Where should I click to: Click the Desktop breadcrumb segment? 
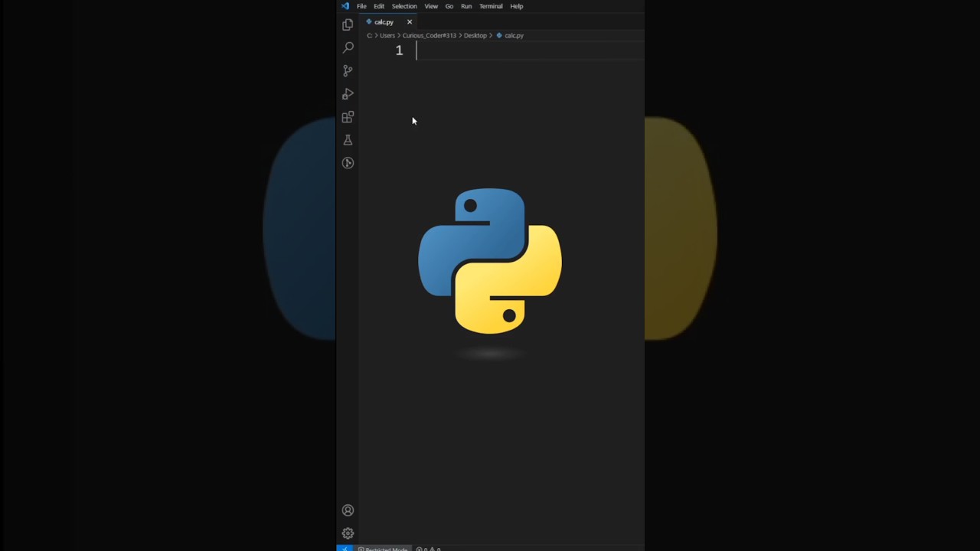click(x=475, y=36)
